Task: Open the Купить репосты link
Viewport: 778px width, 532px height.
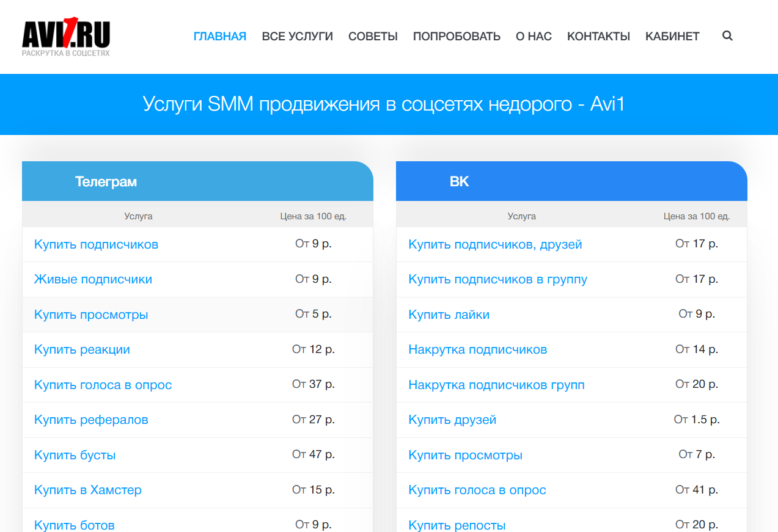Action: pyautogui.click(x=457, y=525)
